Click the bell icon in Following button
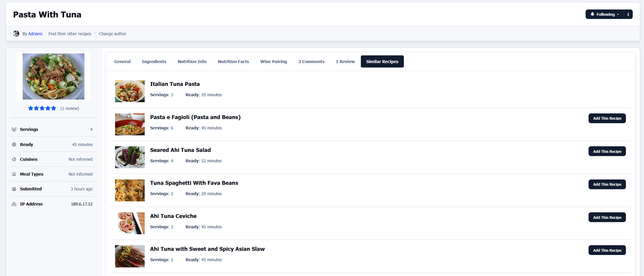 click(x=592, y=14)
